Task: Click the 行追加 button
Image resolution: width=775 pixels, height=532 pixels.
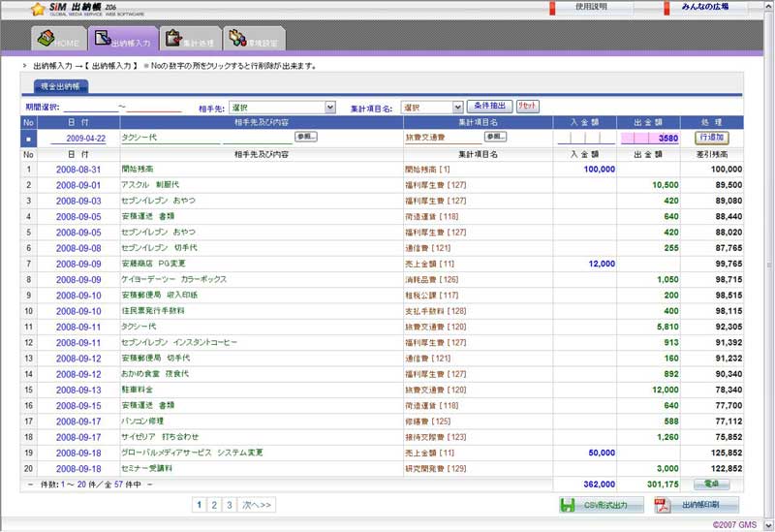Action: point(711,138)
